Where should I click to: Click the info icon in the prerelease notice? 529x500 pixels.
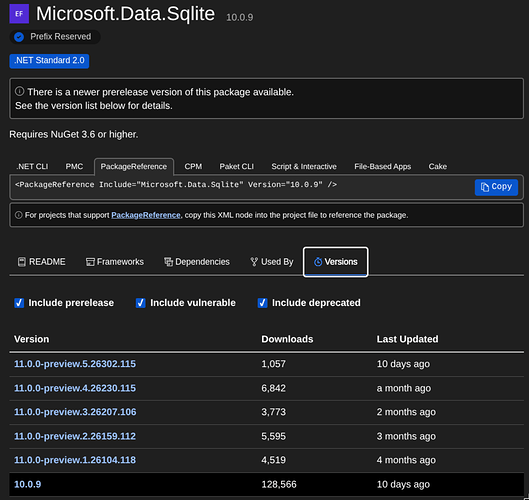coord(20,91)
